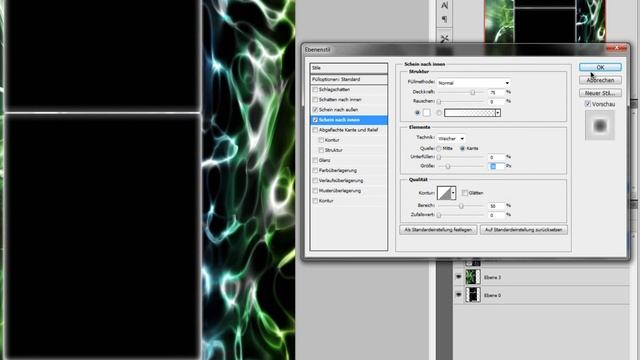Hide layer Ebene 3 with eye icon
This screenshot has height=360, width=640.
coord(458,277)
